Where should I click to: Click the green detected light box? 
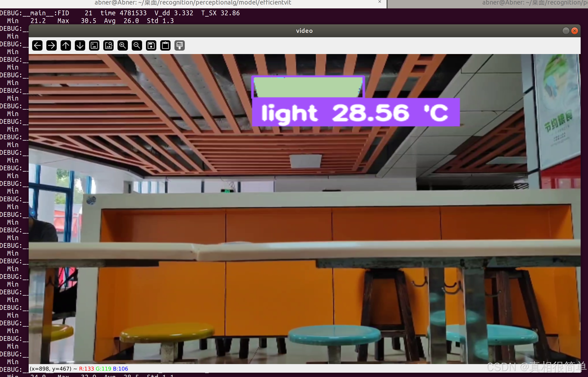click(x=308, y=87)
